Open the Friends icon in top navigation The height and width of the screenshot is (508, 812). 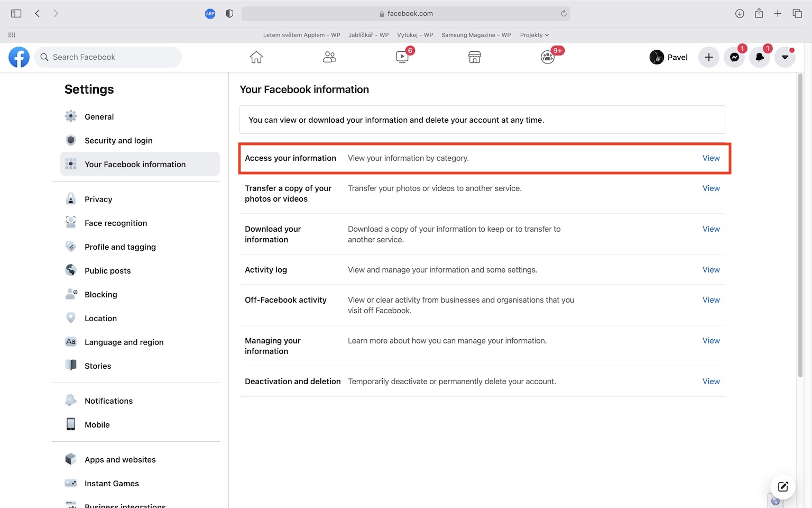click(x=329, y=57)
